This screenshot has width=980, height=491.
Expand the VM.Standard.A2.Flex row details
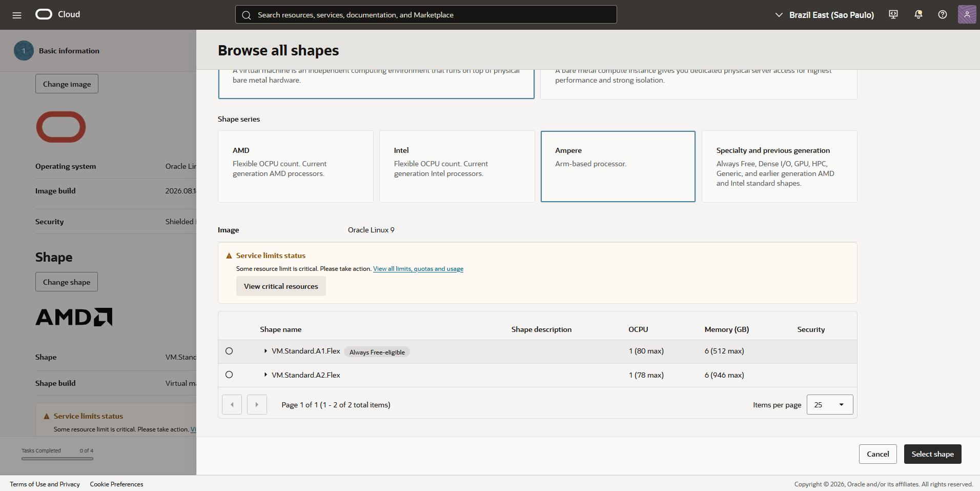tap(266, 375)
